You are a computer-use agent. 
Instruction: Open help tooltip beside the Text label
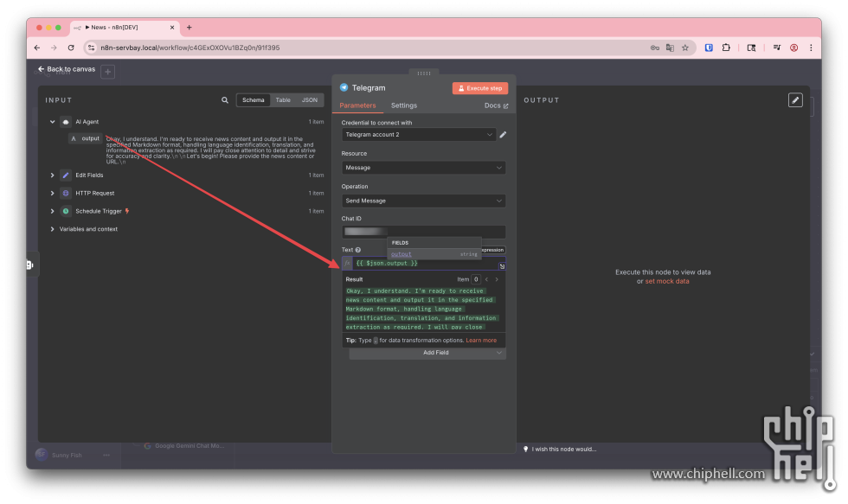point(358,250)
